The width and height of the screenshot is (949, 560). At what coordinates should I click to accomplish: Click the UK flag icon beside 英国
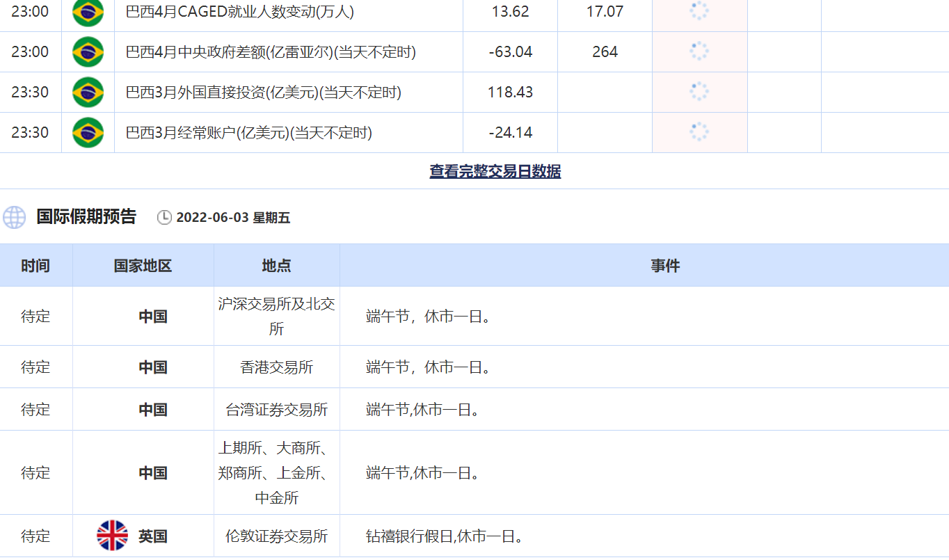tap(112, 536)
